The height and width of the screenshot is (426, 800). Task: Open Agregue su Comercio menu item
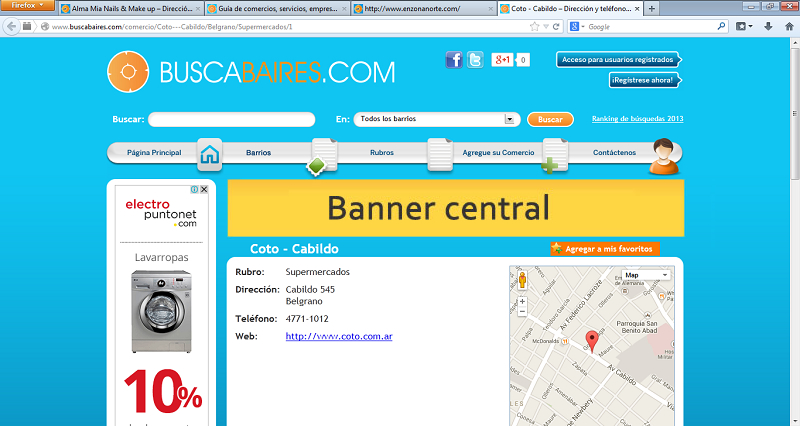tap(498, 153)
